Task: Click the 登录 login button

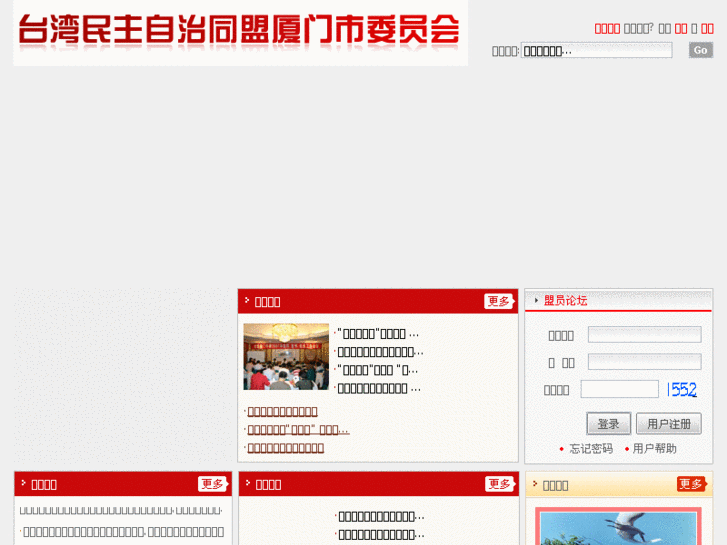Action: click(608, 423)
